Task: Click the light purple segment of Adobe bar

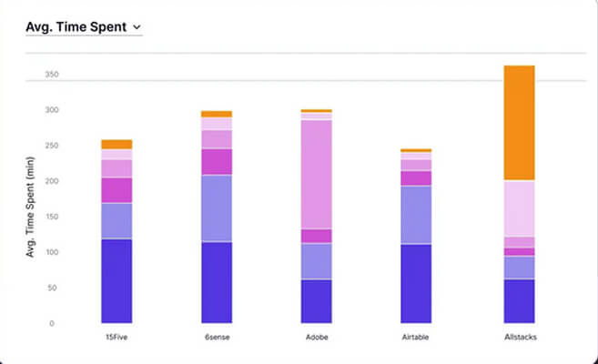Action: click(x=316, y=261)
